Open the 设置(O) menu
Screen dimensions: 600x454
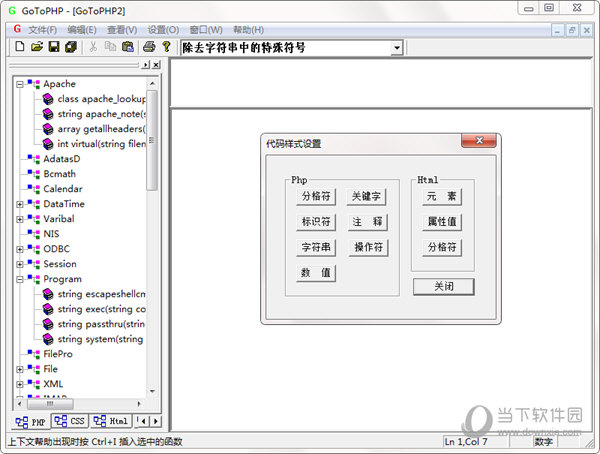tap(163, 30)
